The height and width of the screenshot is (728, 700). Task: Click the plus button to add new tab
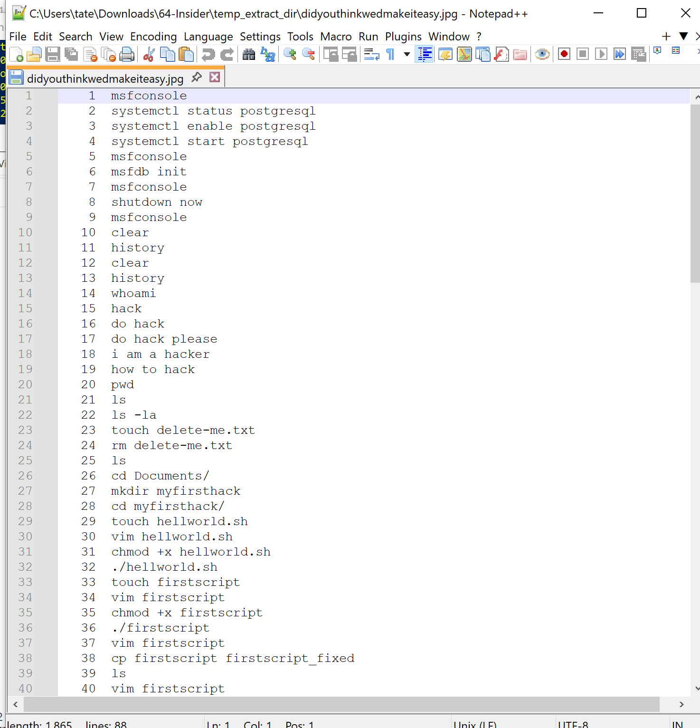tap(666, 36)
